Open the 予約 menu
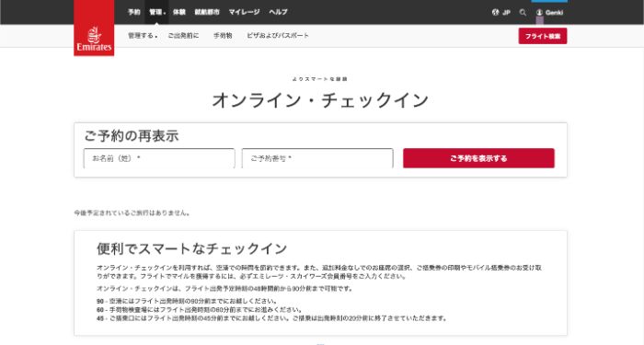Screen dimensions: 644x345 [x=134, y=12]
